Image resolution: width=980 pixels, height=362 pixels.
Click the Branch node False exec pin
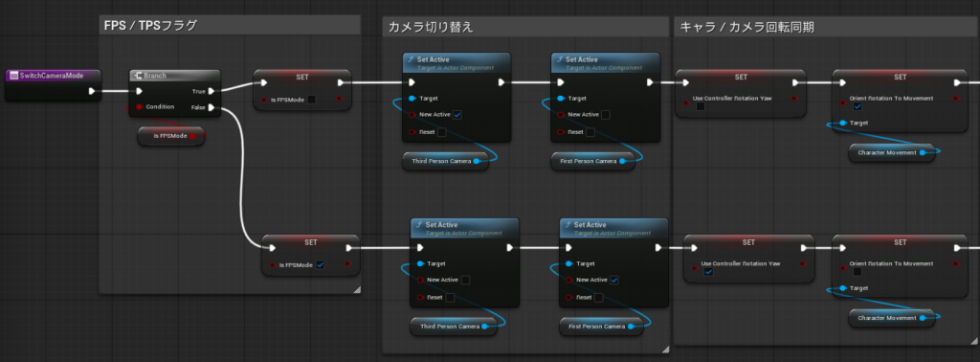click(x=212, y=107)
